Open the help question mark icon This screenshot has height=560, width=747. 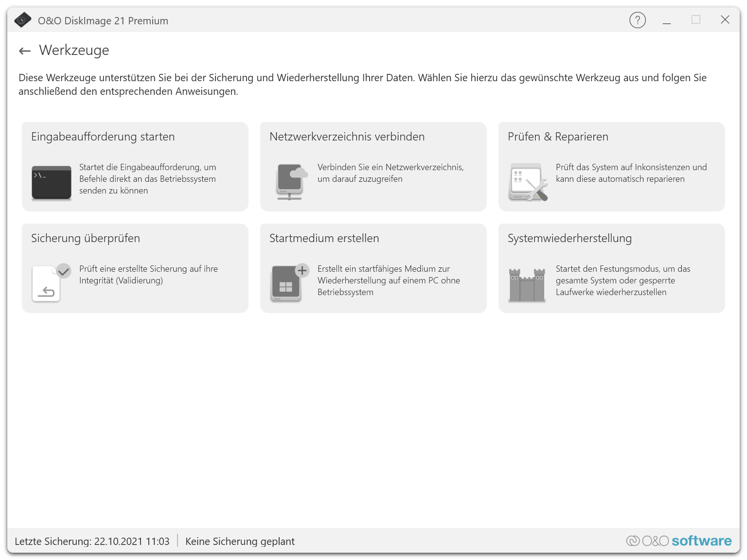[x=638, y=20]
